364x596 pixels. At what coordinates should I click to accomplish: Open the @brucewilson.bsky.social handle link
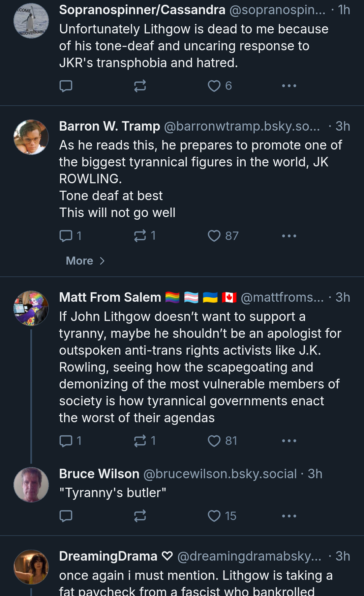tap(220, 474)
